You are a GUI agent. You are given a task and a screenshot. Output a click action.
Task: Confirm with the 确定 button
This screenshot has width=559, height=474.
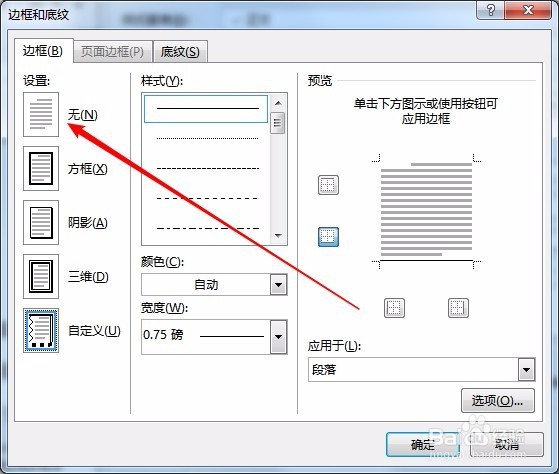(x=422, y=444)
